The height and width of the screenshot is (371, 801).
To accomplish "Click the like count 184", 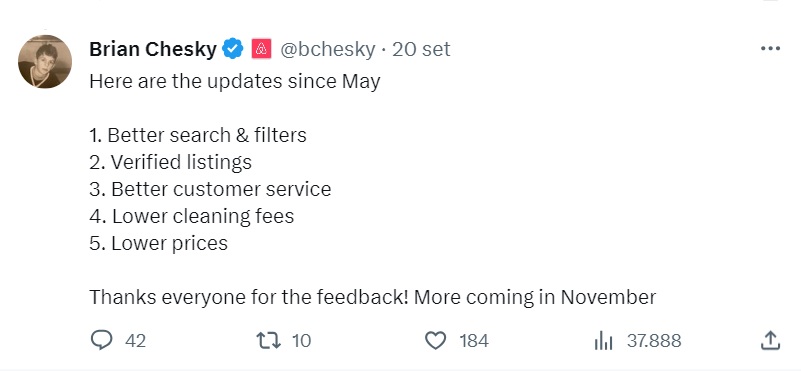I will [474, 341].
